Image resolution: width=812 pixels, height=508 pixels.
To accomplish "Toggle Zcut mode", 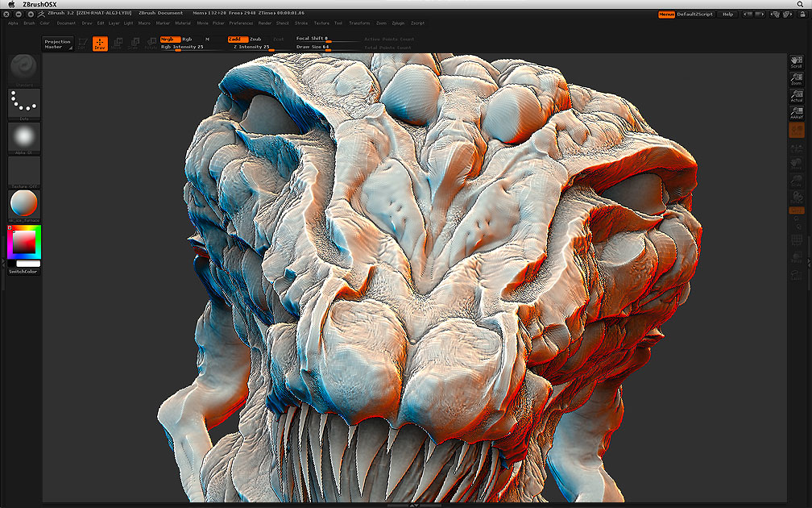I will pos(279,40).
